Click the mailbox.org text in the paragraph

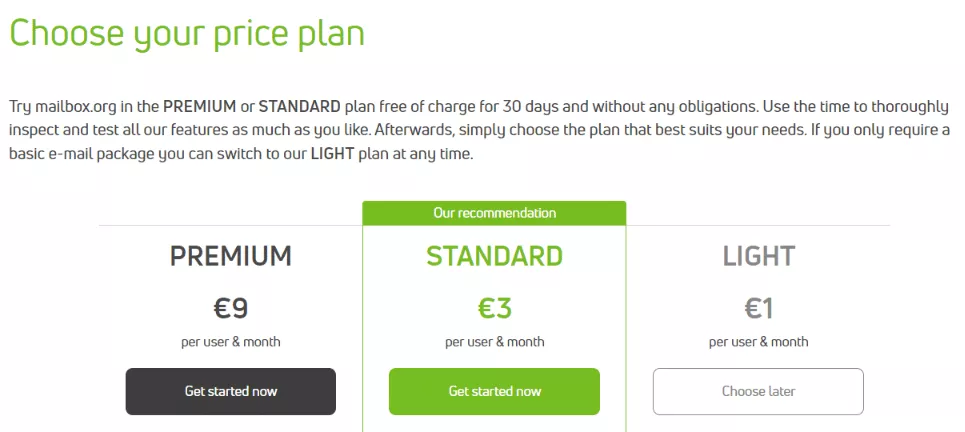coord(79,107)
